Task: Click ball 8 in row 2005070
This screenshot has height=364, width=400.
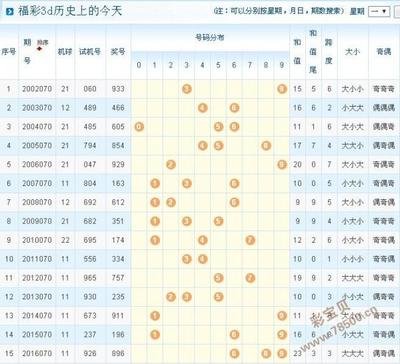Action: pyautogui.click(x=266, y=146)
